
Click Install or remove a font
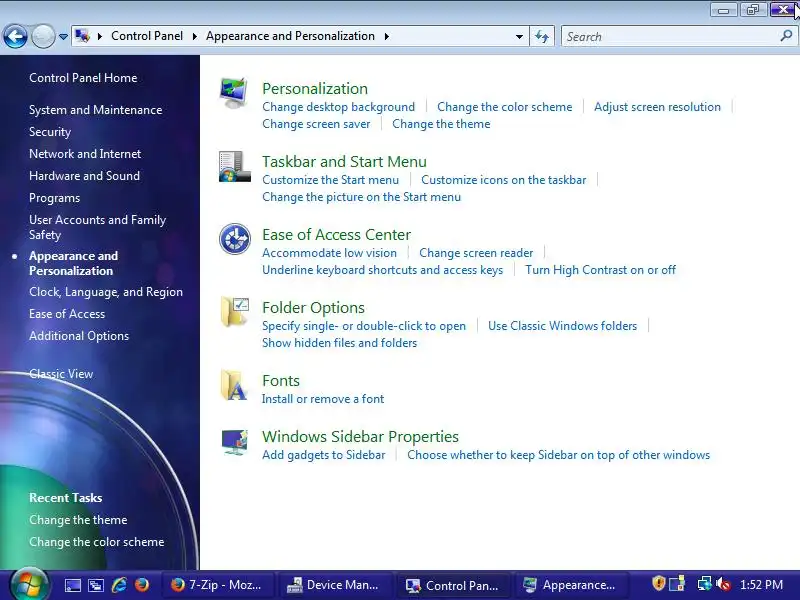coord(322,399)
